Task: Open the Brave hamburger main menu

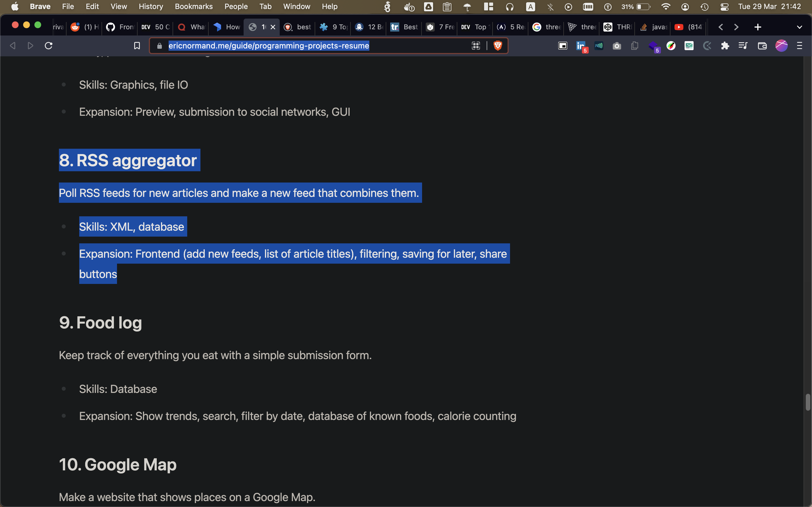Action: coord(799,46)
